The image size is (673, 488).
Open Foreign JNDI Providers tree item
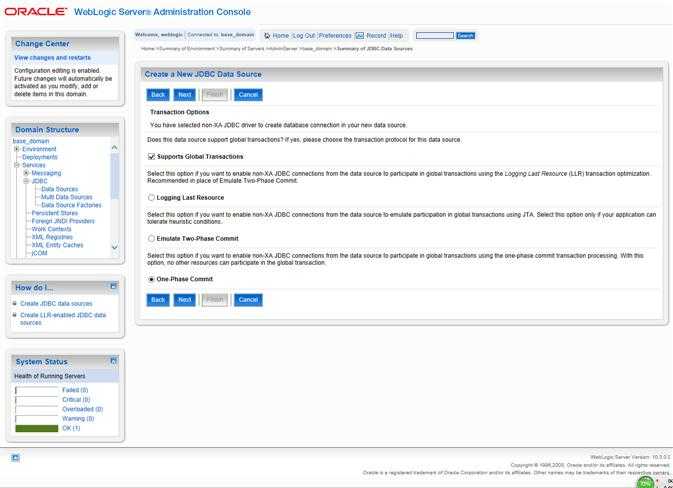click(63, 221)
